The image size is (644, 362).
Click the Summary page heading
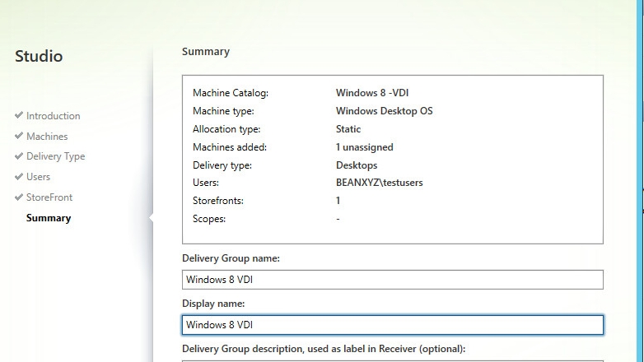[206, 52]
